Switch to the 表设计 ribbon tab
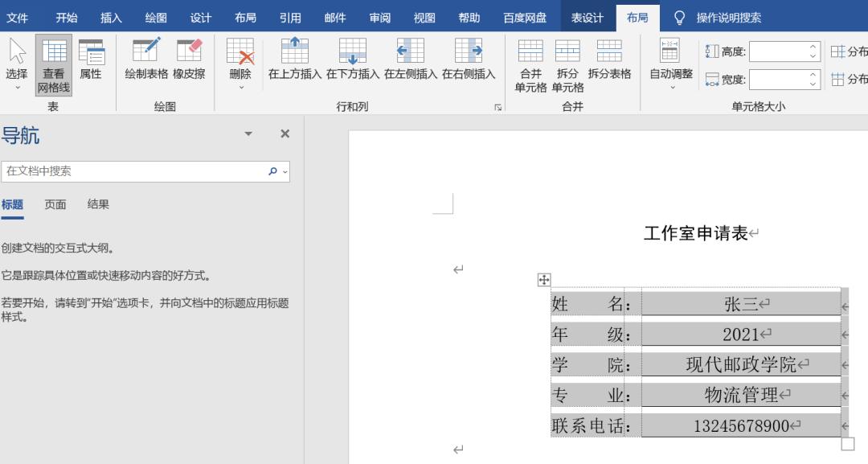868x464 pixels. [588, 15]
